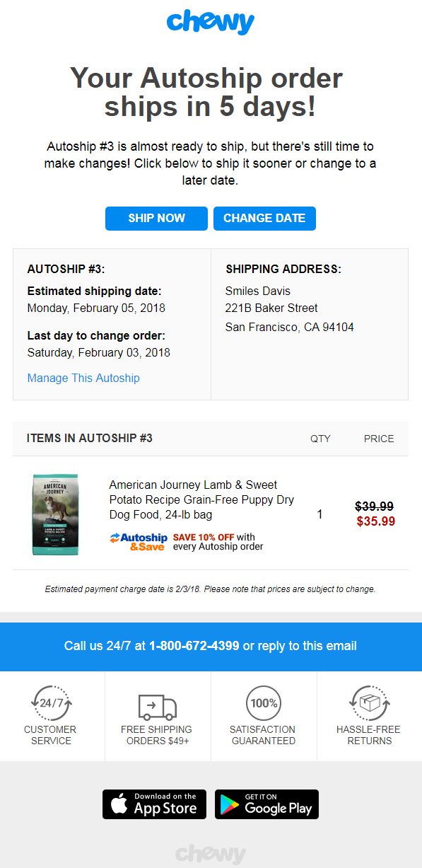Click the Chewy logo at the top
Screen dimensions: 422x868
click(210, 23)
